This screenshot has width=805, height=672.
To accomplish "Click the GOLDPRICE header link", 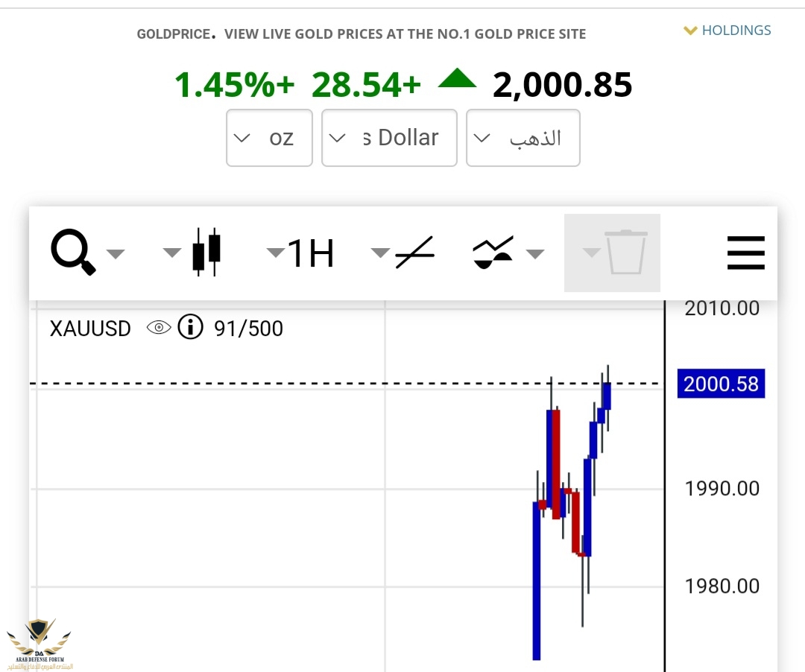I will (x=176, y=34).
